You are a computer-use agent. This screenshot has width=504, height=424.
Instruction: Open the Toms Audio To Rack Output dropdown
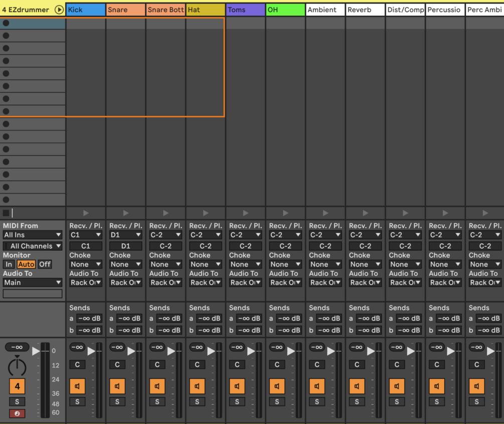[246, 282]
